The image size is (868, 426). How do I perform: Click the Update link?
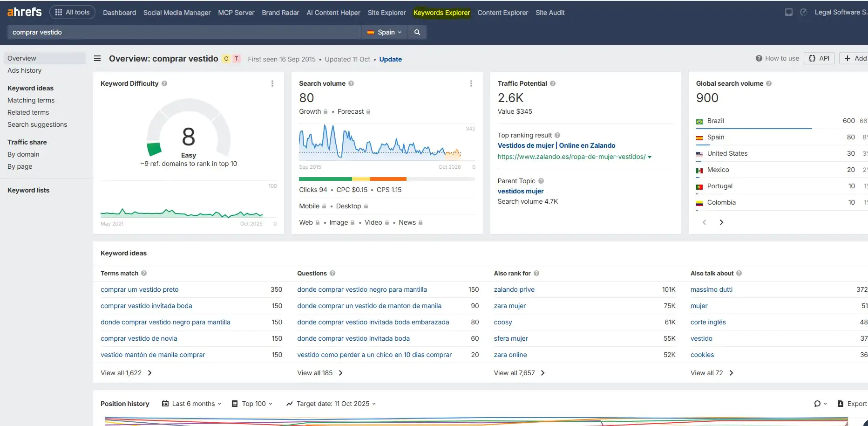click(x=390, y=59)
